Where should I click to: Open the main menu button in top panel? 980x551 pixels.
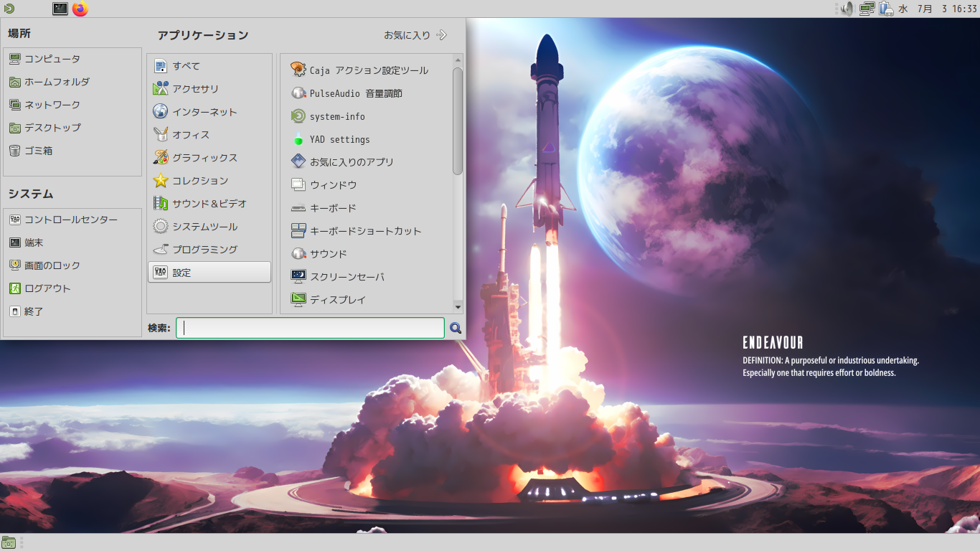9,9
